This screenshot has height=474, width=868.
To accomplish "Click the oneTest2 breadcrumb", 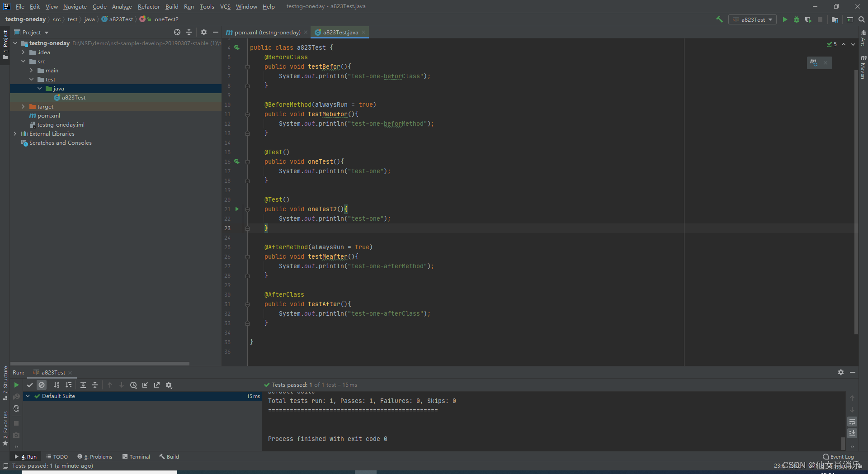I will pos(166,19).
